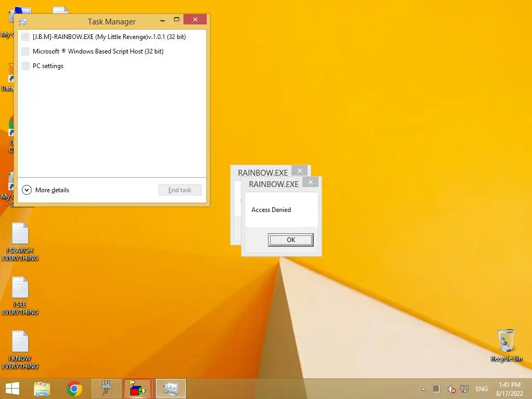Open the I SEARCH EVERYTHING text file
The height and width of the screenshot is (399, 532).
tap(20, 242)
